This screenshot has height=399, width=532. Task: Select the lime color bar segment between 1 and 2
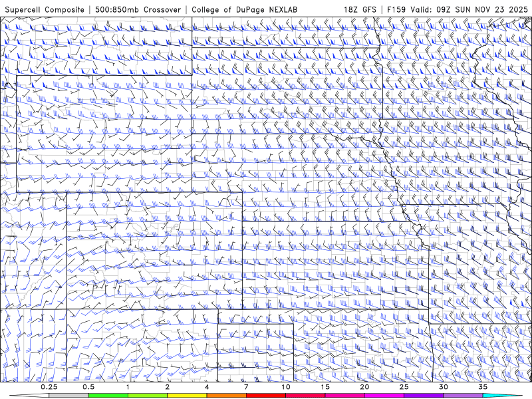147,396
